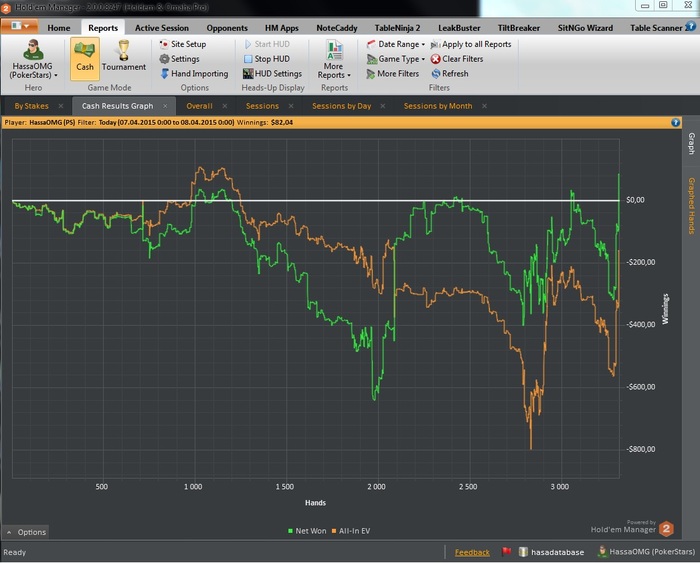Close the By Stakes report tab
Screen dimensions: 700x563
point(61,106)
